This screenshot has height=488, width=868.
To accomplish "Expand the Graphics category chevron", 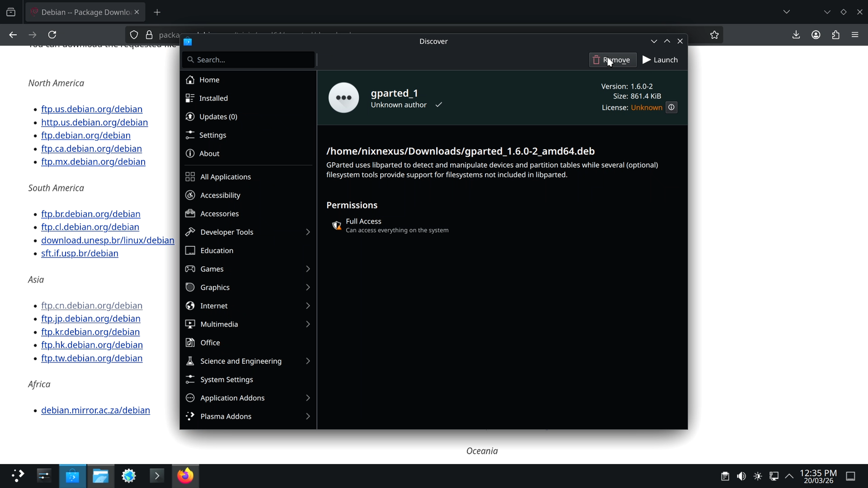I will point(308,287).
